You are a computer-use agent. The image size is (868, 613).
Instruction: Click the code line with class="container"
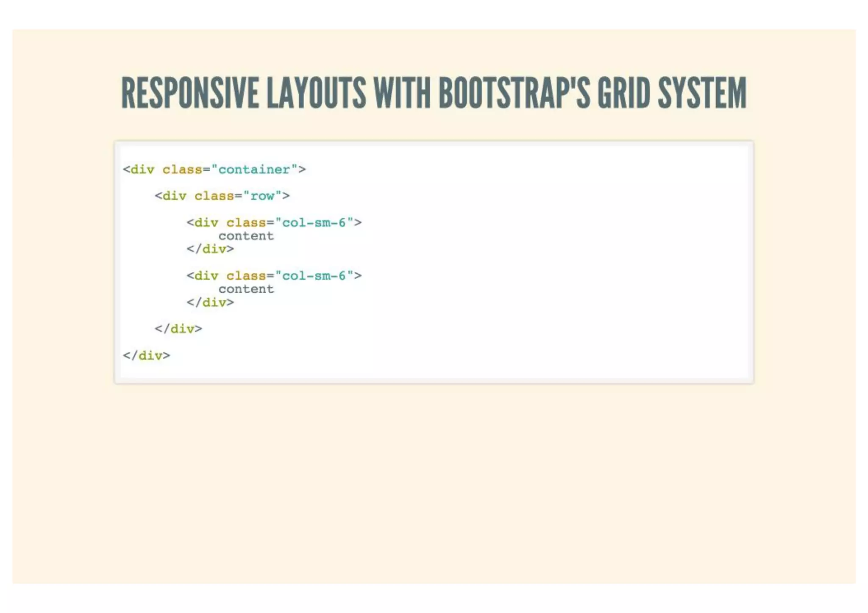[x=214, y=169]
